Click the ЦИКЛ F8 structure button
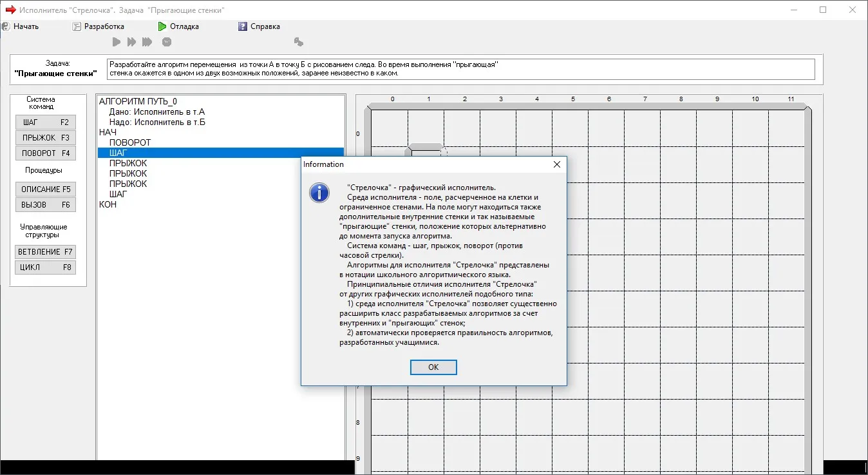The height and width of the screenshot is (475, 868). 45,267
